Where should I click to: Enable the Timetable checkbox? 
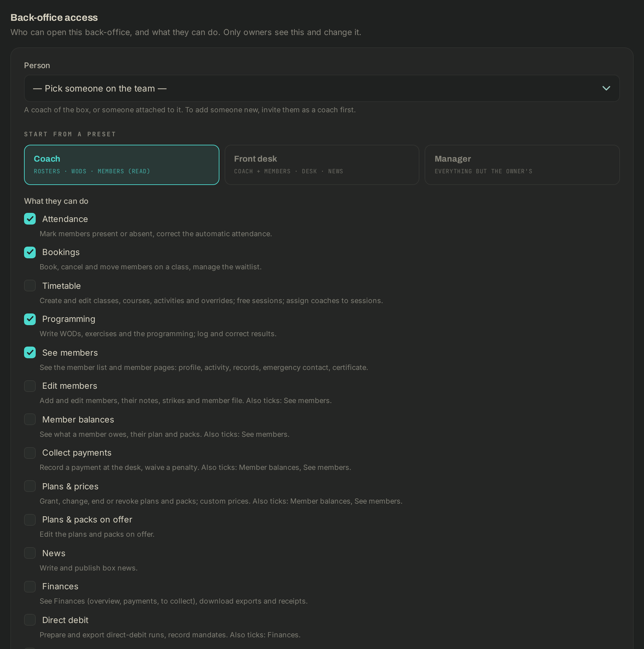tap(30, 286)
